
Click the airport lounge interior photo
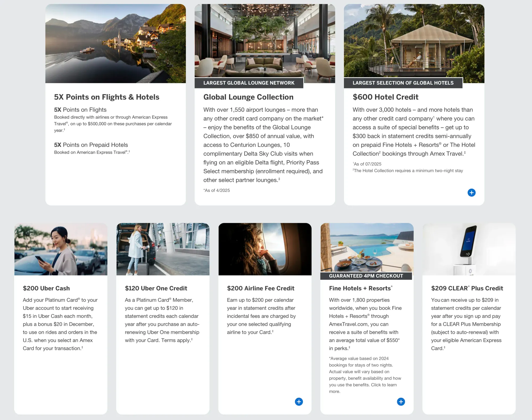pos(265,40)
